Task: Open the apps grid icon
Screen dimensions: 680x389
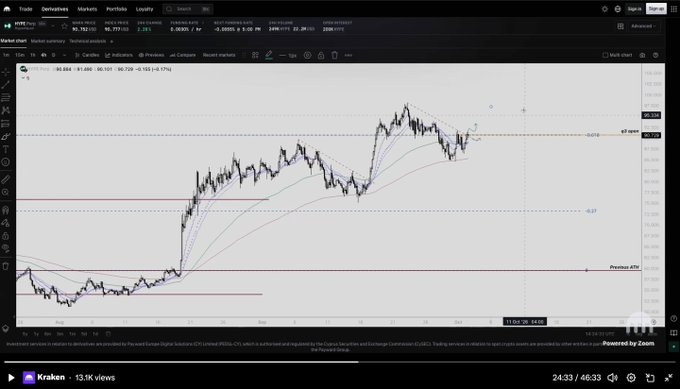Action: tap(673, 9)
